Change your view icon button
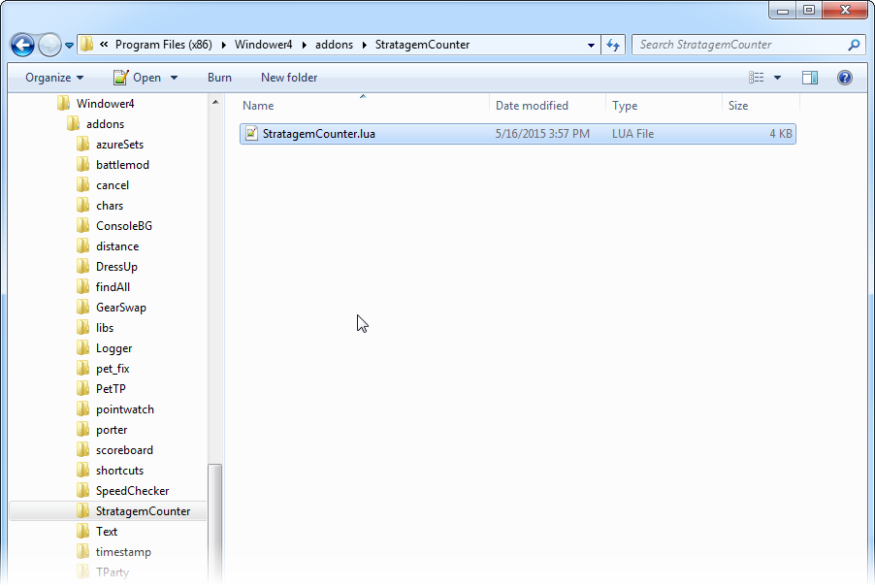 pos(756,78)
